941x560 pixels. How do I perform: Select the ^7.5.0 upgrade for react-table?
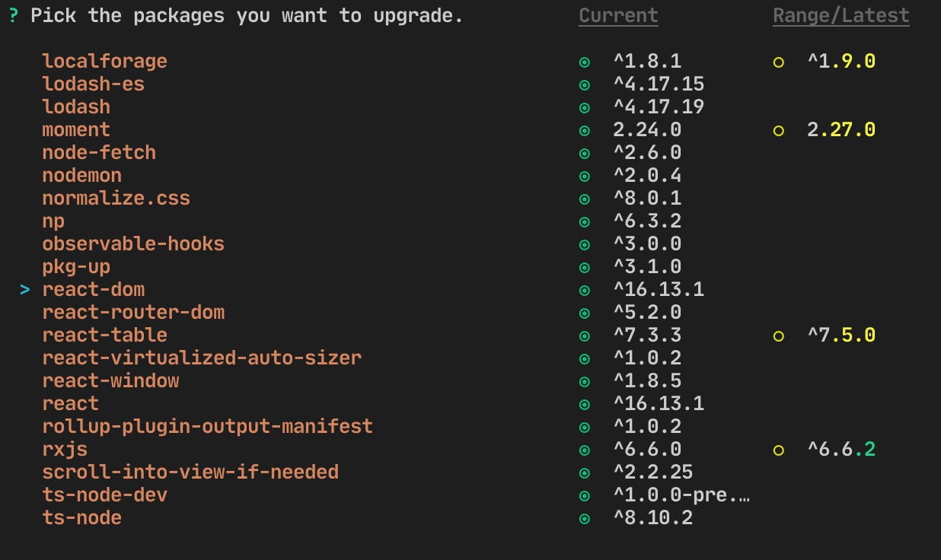pyautogui.click(x=778, y=336)
